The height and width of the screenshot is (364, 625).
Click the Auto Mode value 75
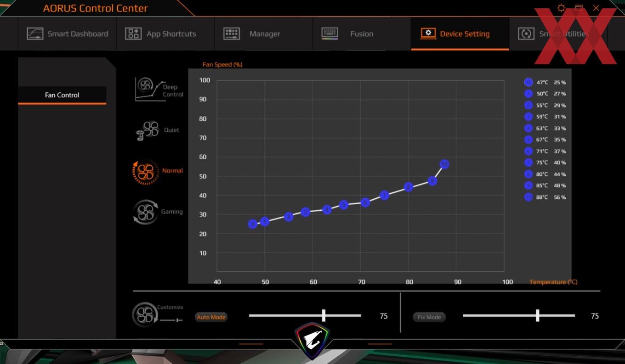384,316
